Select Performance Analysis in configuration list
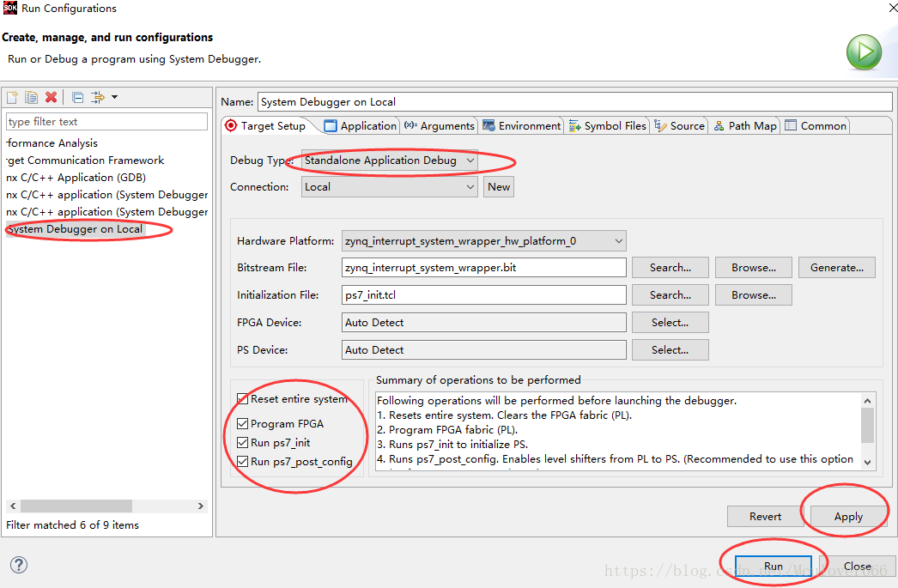Image resolution: width=898 pixels, height=588 pixels. [52, 143]
